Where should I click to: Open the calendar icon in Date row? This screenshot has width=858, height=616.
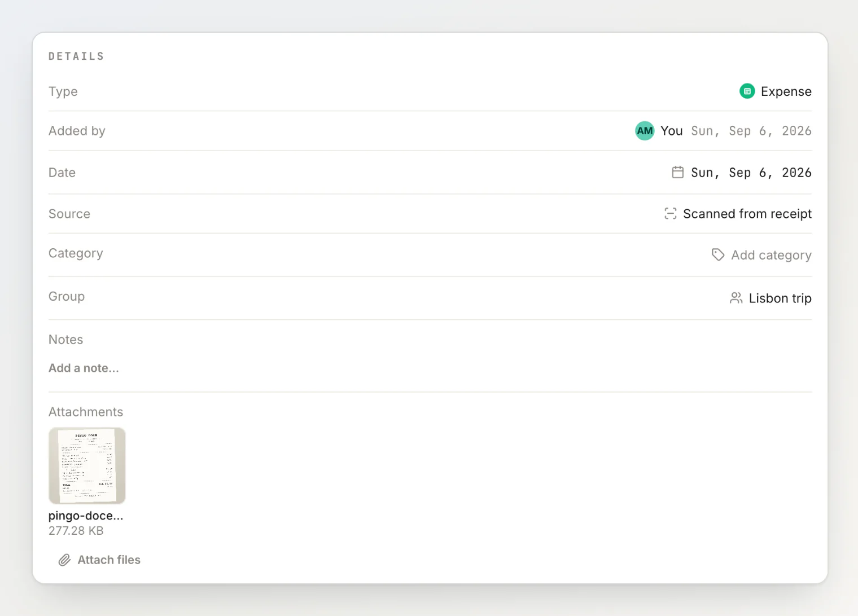pos(677,172)
